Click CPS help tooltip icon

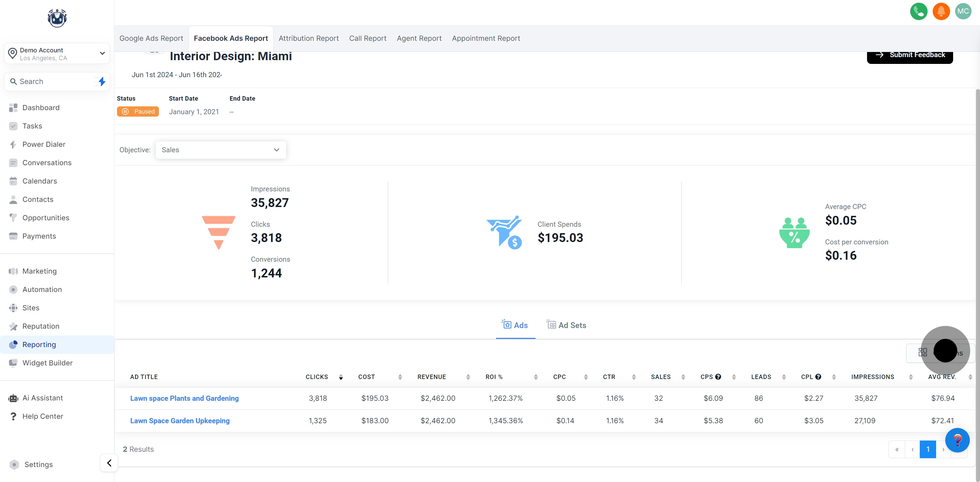tap(718, 377)
